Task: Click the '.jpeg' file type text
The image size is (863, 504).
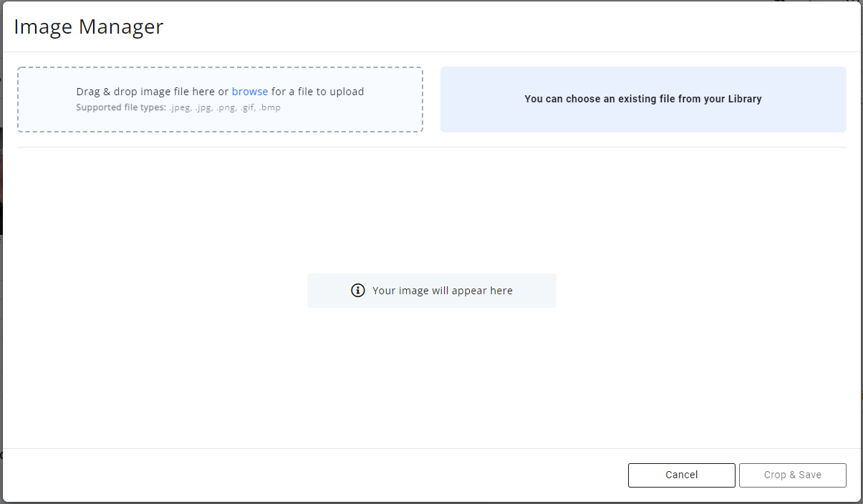Action: (x=180, y=108)
